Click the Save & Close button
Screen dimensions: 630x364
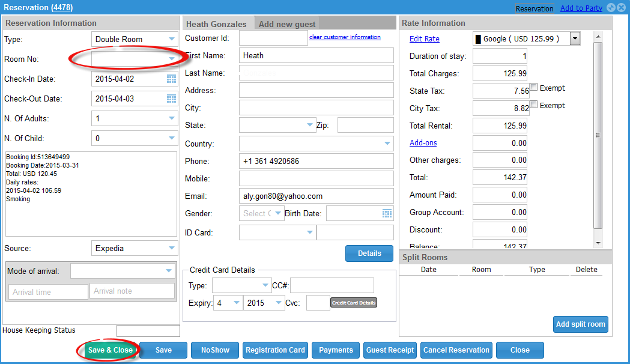(110, 350)
